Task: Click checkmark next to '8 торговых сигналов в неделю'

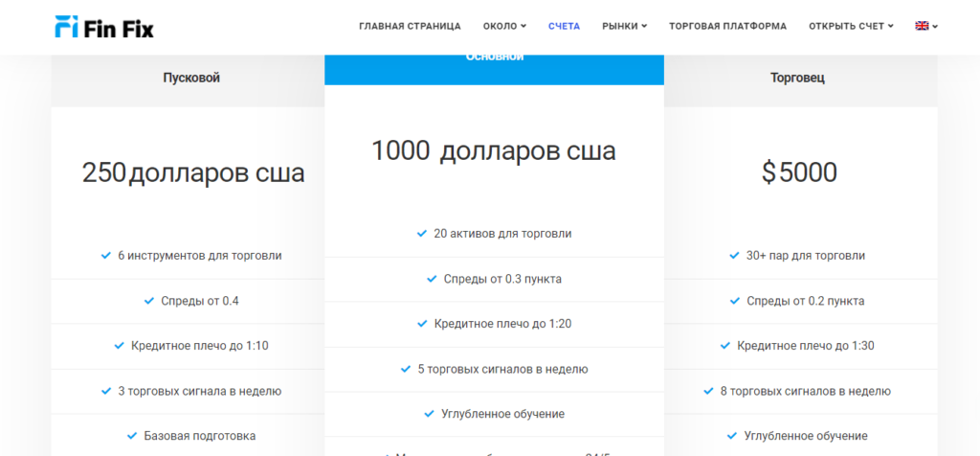Action: [x=709, y=391]
